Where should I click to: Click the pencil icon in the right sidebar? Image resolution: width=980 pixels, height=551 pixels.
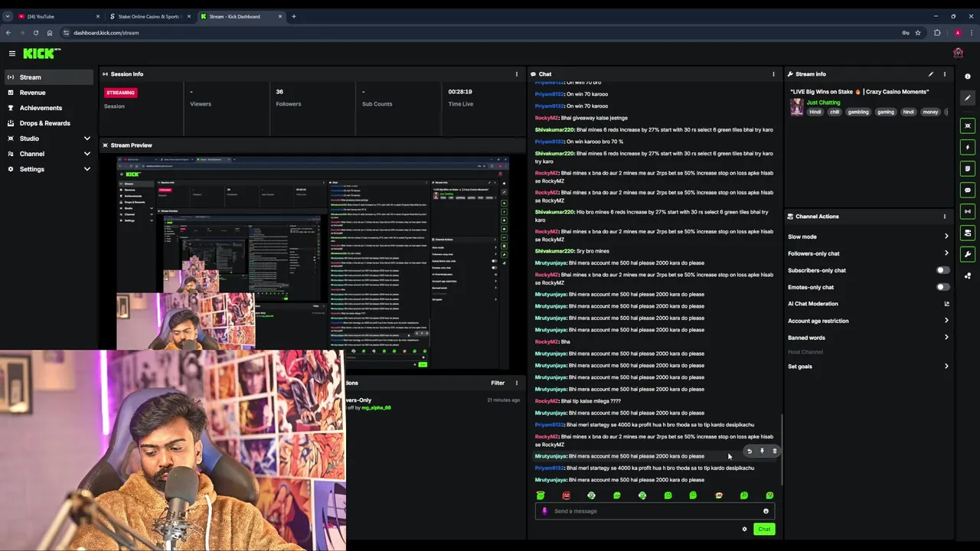pos(968,98)
